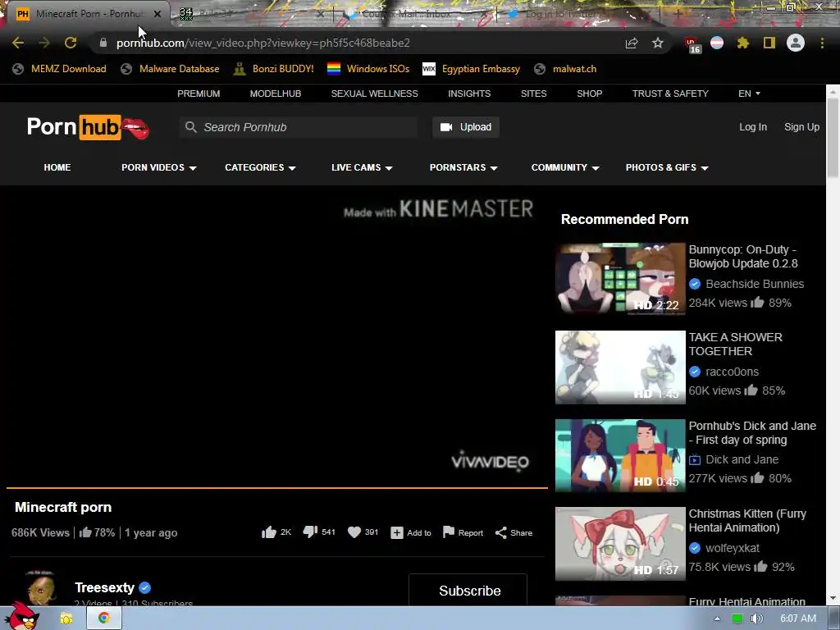
Task: Click the Upload button
Action: 466,127
